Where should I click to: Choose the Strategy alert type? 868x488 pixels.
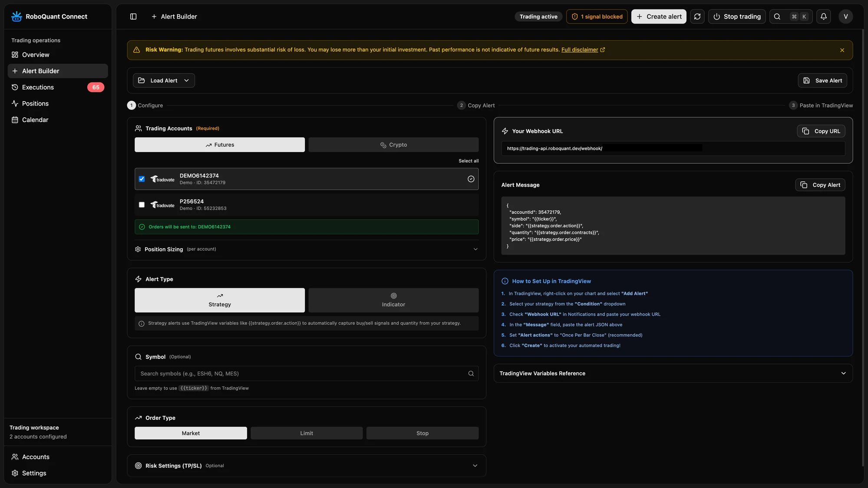point(220,300)
